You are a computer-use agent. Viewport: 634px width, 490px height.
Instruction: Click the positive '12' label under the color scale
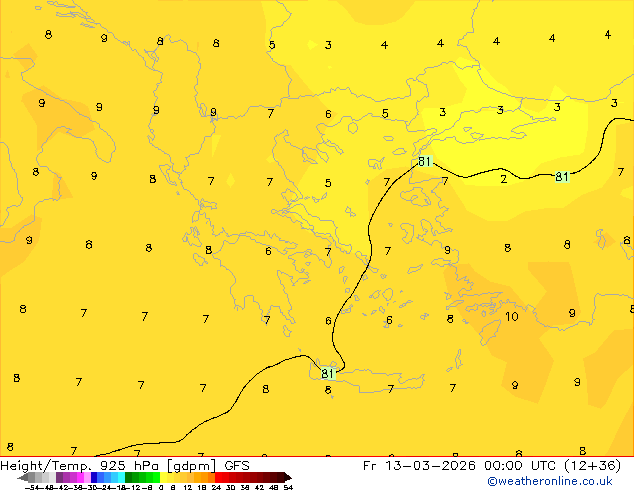(188, 488)
